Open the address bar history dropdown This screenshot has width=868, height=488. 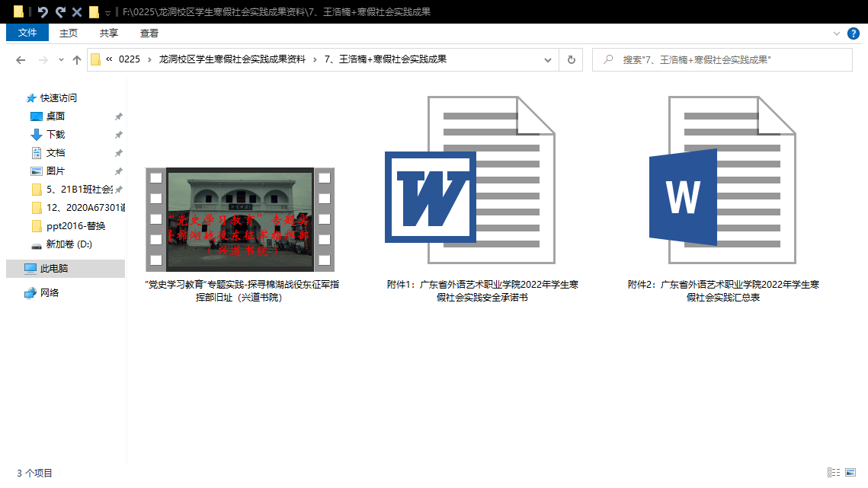pyautogui.click(x=548, y=60)
